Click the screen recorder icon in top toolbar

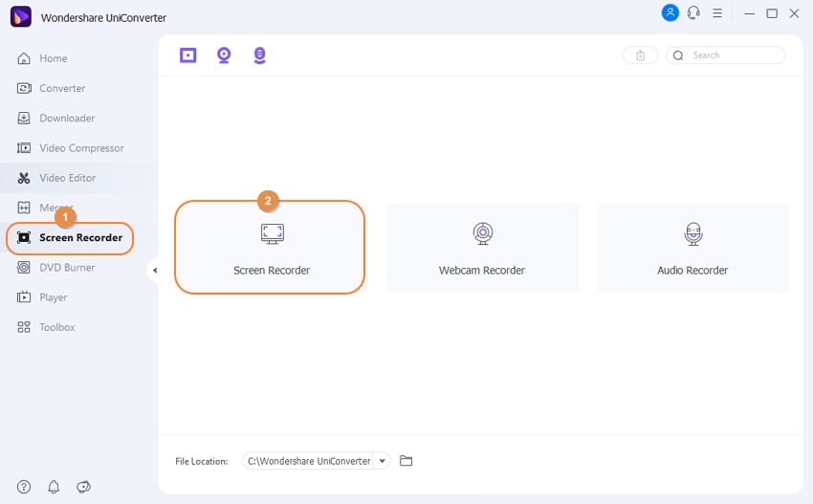click(x=188, y=55)
